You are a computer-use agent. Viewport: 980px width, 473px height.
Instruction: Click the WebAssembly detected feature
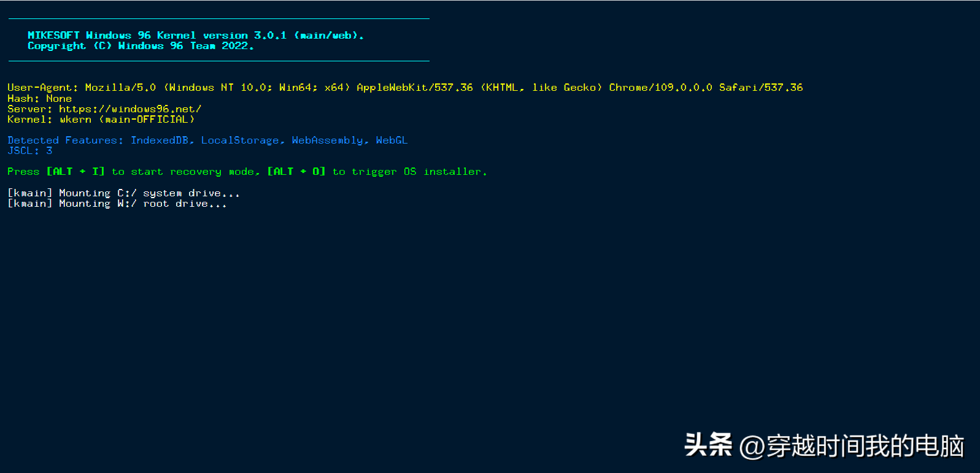tap(328, 140)
